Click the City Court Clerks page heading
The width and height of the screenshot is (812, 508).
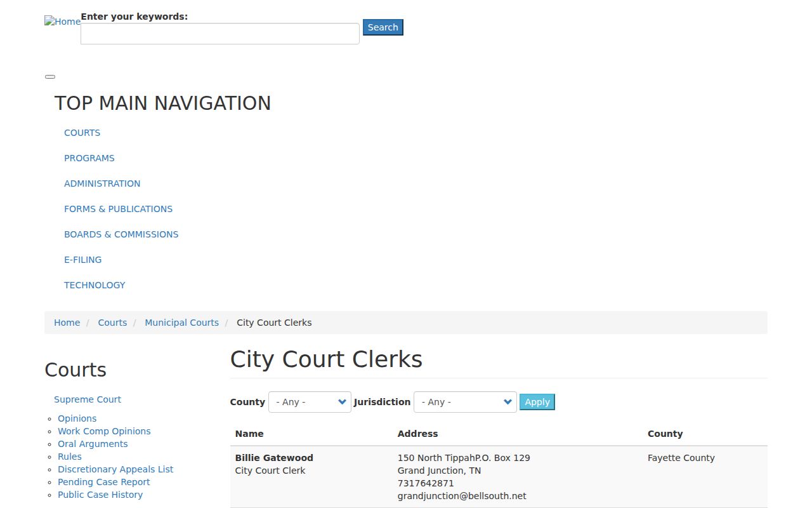(x=326, y=359)
